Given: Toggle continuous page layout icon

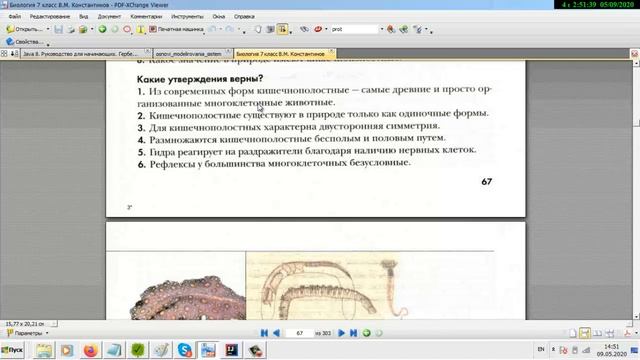Looking at the screenshot, I should pos(585,333).
